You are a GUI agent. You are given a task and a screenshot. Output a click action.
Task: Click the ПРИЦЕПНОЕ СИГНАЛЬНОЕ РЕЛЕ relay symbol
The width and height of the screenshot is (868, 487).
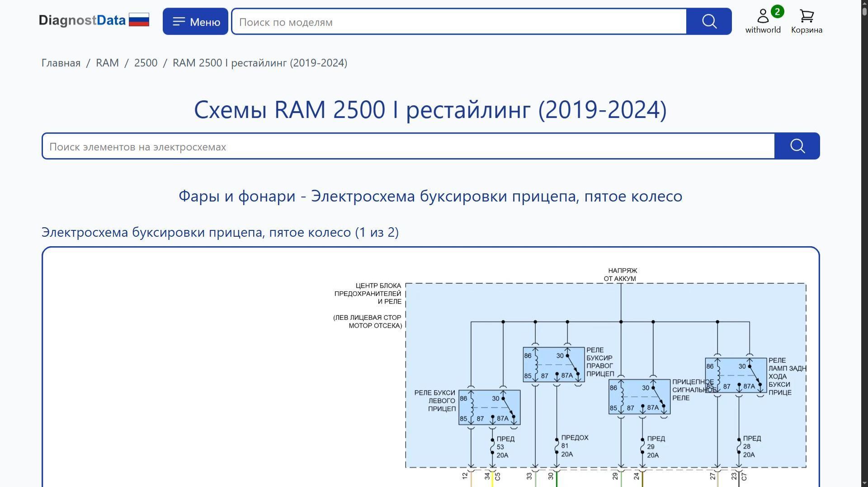click(x=639, y=397)
